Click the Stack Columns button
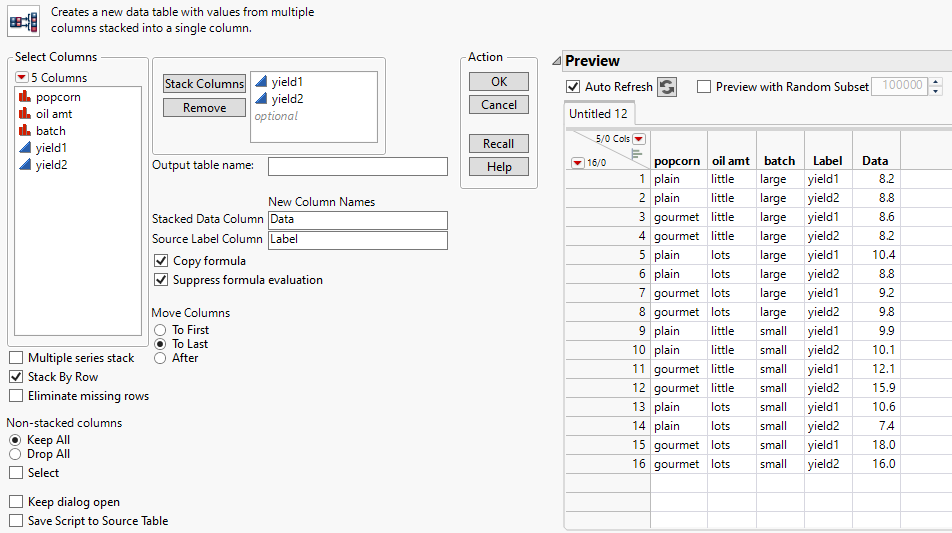Screen dimensions: 952x533 (x=204, y=84)
